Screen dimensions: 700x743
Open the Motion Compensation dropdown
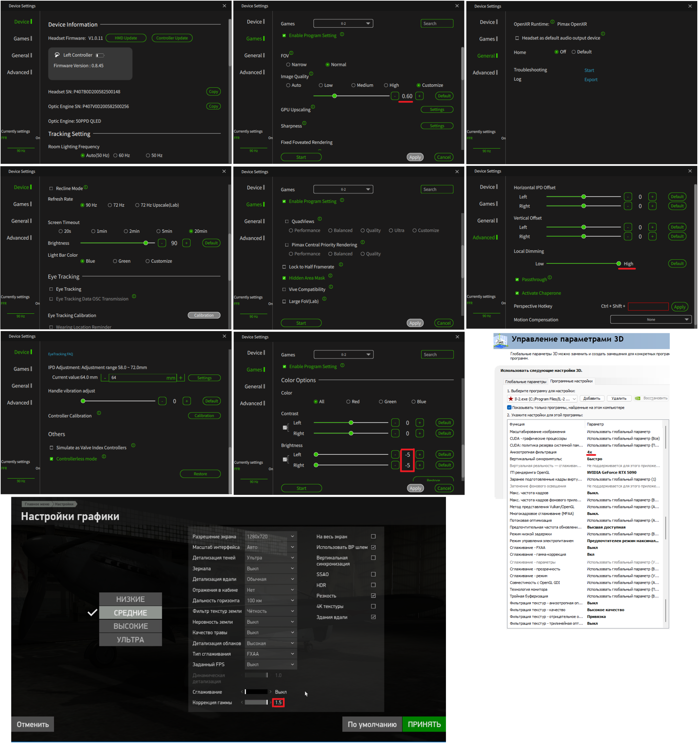click(651, 320)
